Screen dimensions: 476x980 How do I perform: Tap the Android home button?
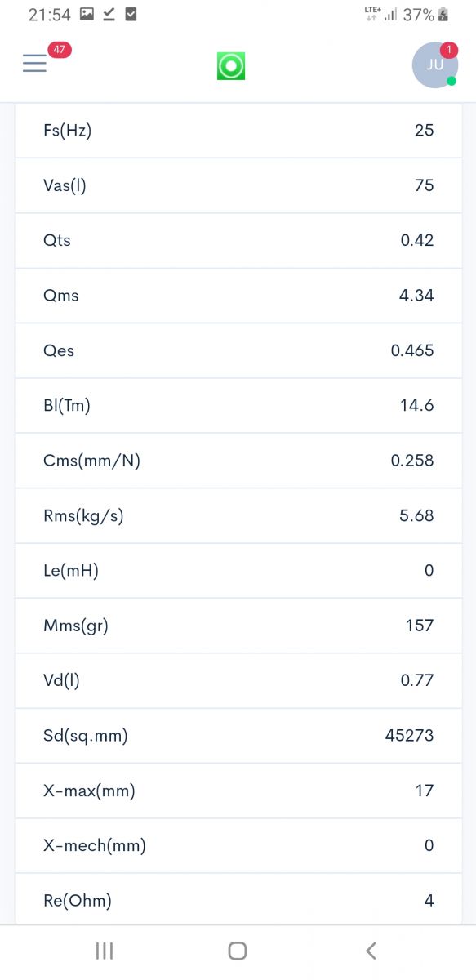238,951
